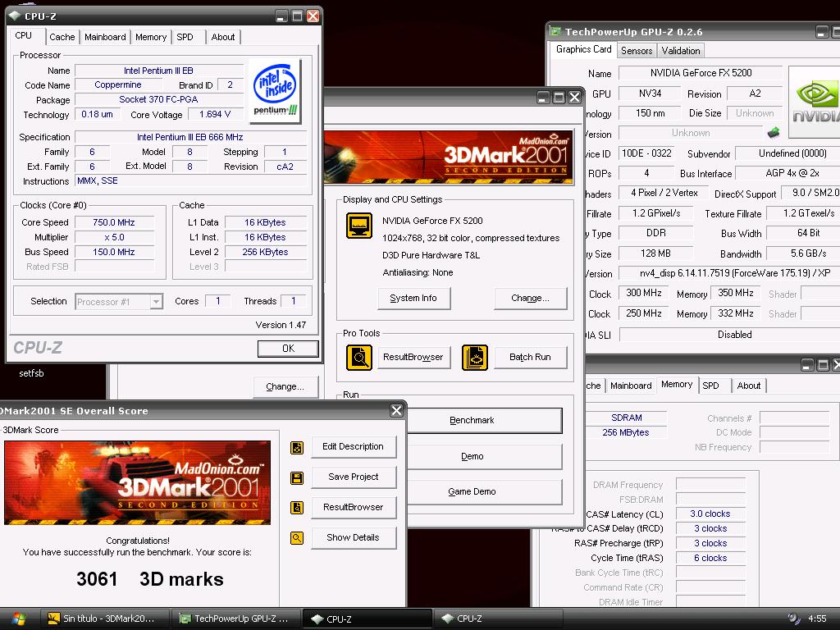Open the Mainboard tab in lower CPU-Z window
The height and width of the screenshot is (630, 840).
(631, 386)
